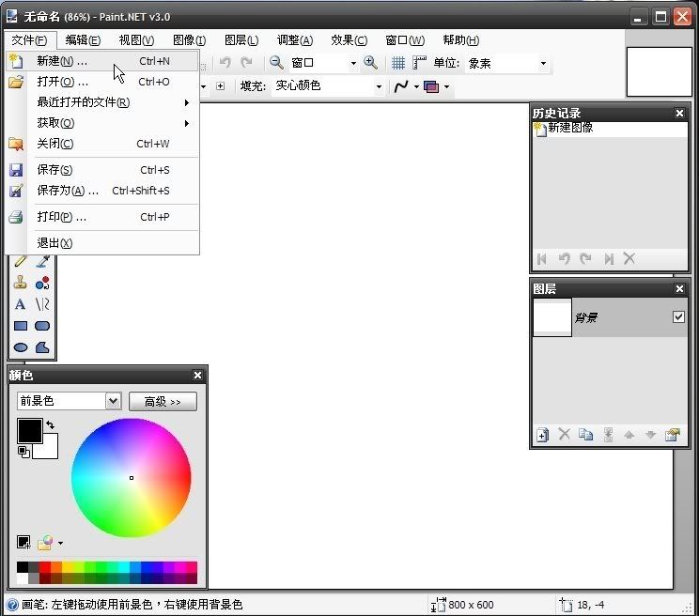Delete the layer with the X icon
Image resolution: width=699 pixels, height=616 pixels.
point(565,434)
